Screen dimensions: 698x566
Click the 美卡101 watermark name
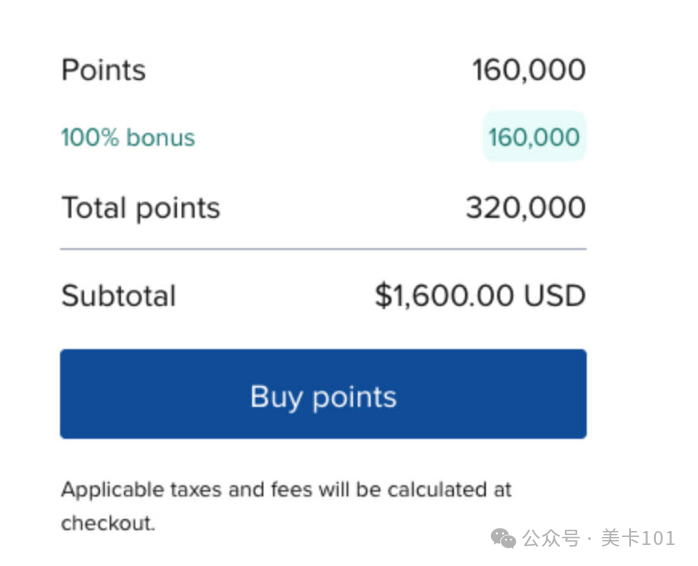[x=638, y=539]
